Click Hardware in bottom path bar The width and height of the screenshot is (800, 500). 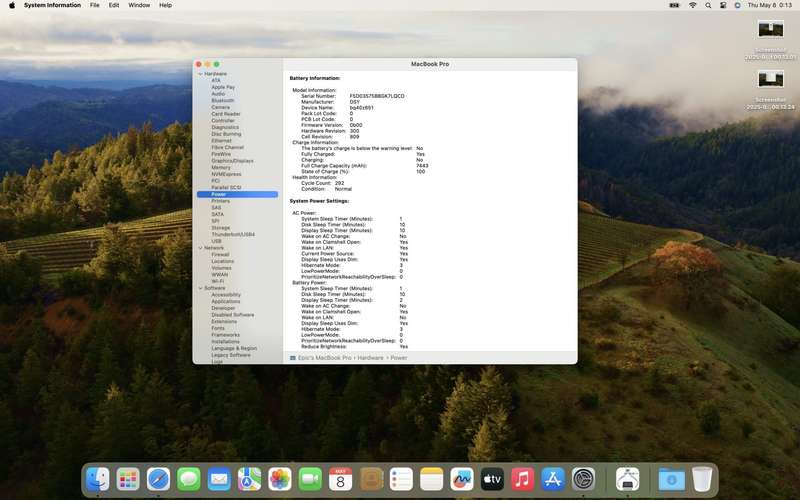(x=370, y=358)
